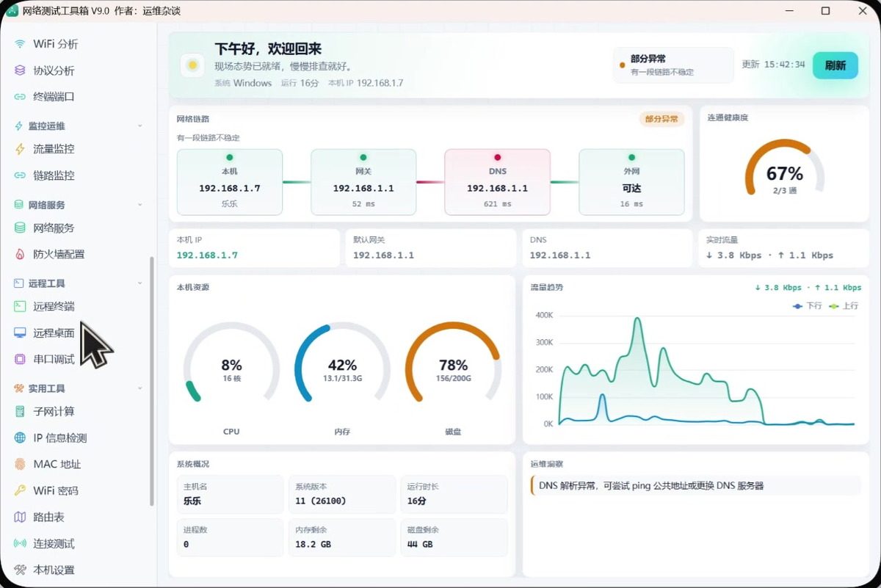Click the DNS 192.168.1.1 info card
The image size is (881, 588).
coord(607,248)
